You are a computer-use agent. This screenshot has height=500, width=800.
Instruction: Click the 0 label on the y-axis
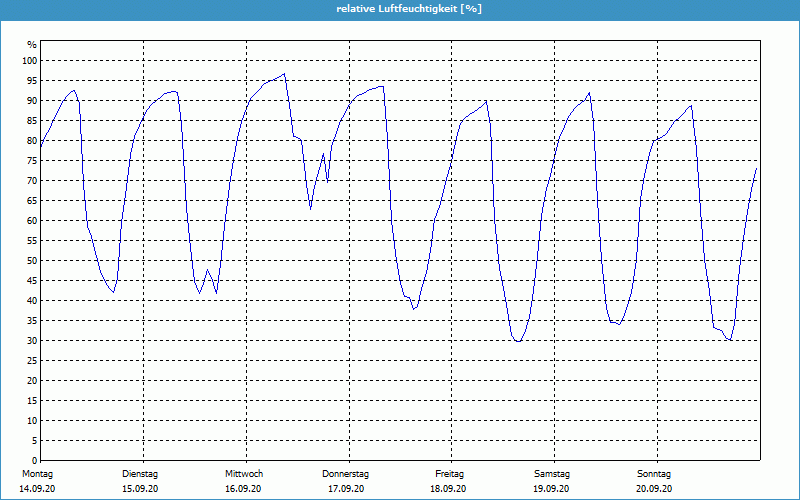click(x=33, y=461)
